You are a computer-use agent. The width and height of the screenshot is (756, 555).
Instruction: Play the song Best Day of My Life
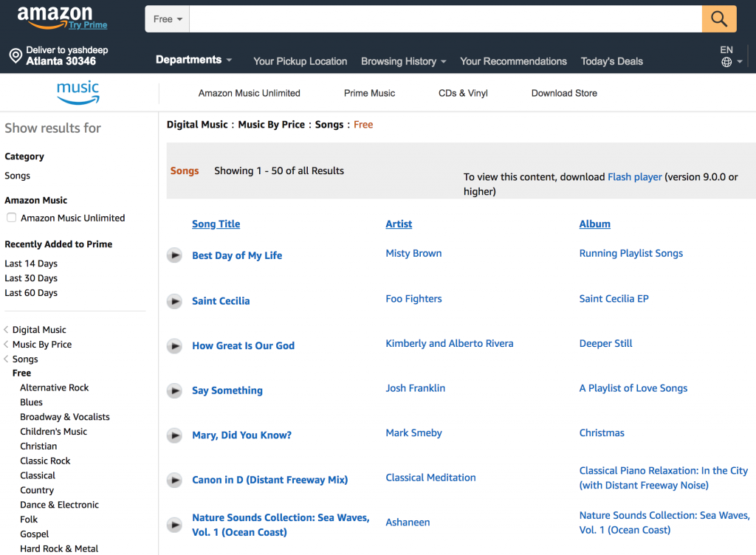pos(174,255)
